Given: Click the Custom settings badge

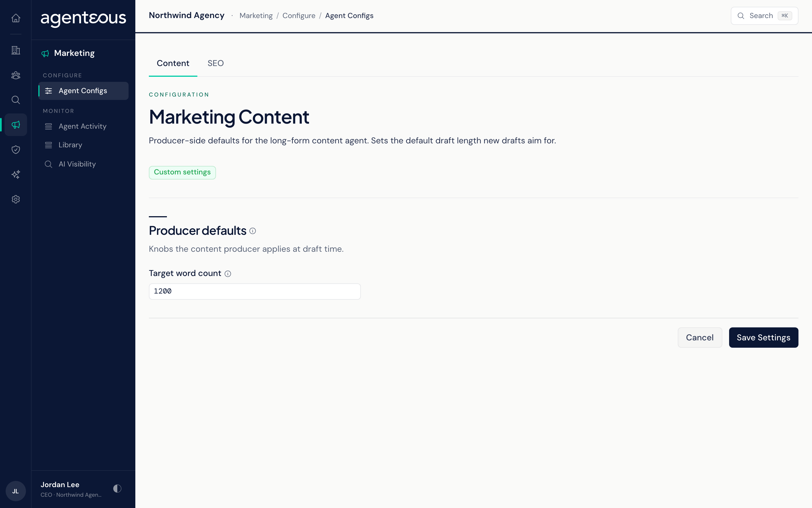Looking at the screenshot, I should [x=182, y=172].
